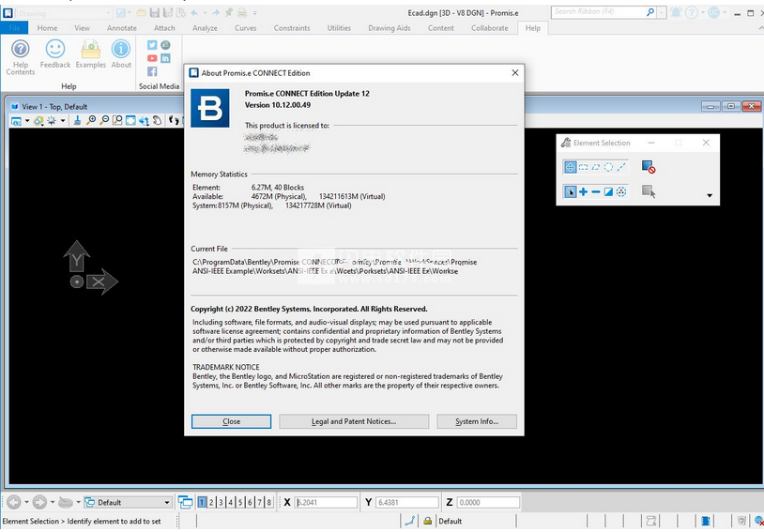The width and height of the screenshot is (764, 532).
Task: Click the Fit View tool
Action: tap(130, 120)
